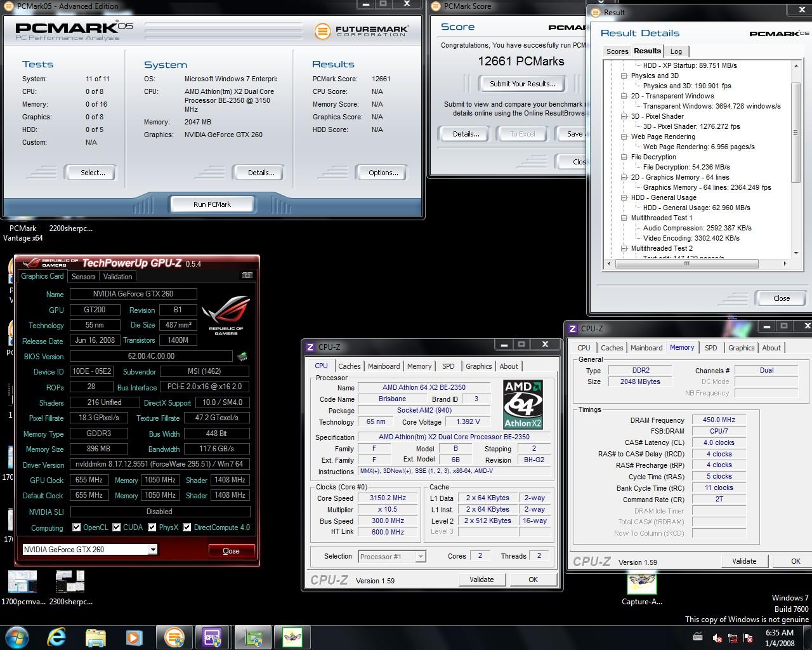Switch to the PCMark05 taskbar button
The height and width of the screenshot is (650, 812).
pyautogui.click(x=174, y=637)
